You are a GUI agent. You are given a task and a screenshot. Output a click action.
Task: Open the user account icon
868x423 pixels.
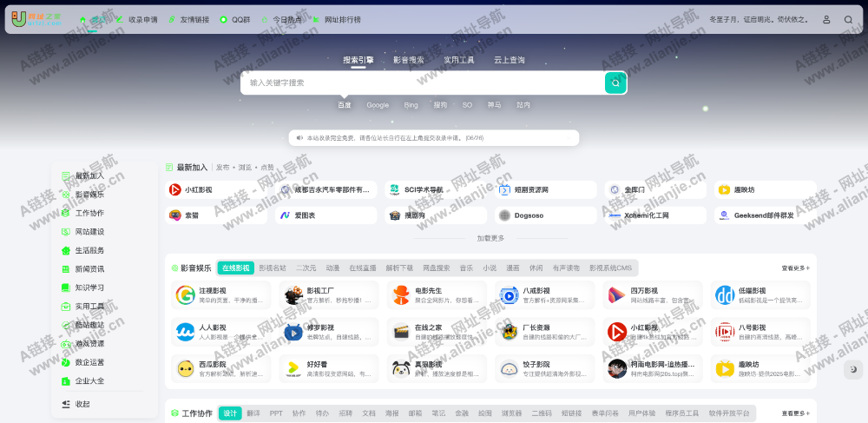point(826,19)
